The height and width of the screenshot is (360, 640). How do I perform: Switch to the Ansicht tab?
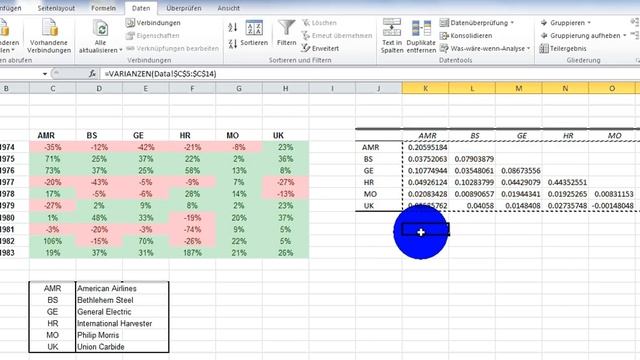point(229,8)
